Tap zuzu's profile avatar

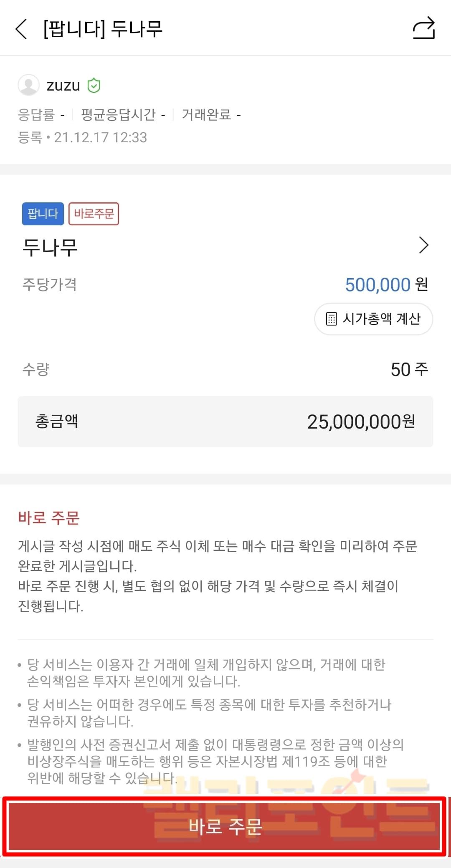(28, 85)
